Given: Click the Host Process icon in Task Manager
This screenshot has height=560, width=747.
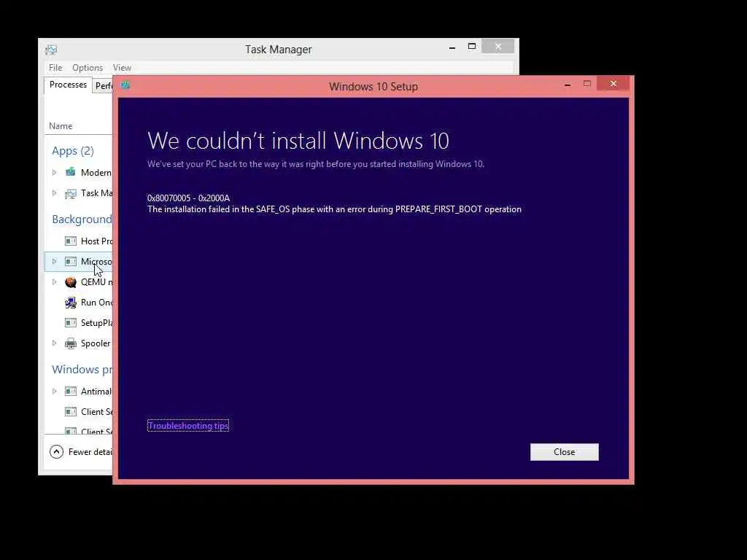Looking at the screenshot, I should click(71, 241).
